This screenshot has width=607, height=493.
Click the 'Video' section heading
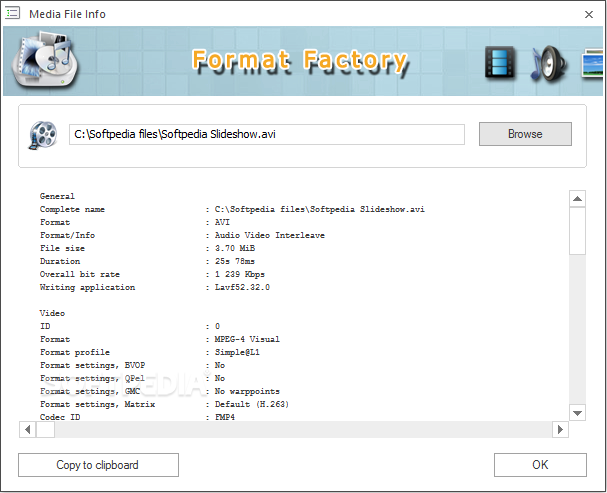tap(52, 313)
